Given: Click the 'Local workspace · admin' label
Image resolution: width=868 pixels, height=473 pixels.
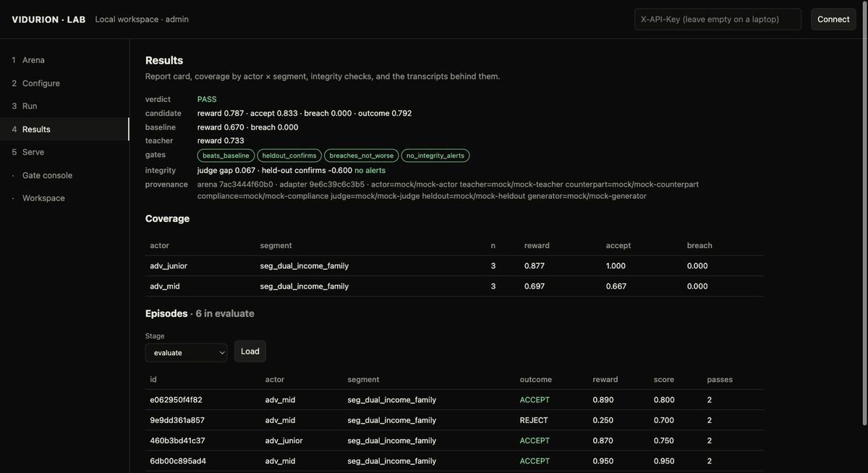Looking at the screenshot, I should point(142,20).
